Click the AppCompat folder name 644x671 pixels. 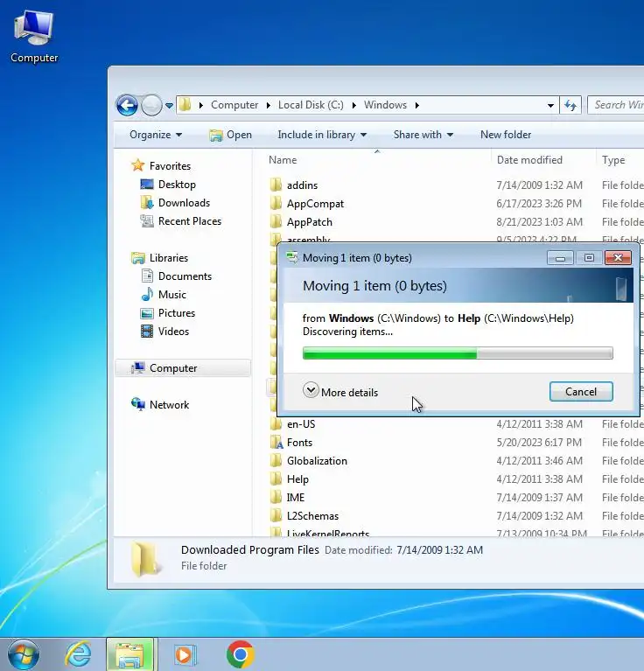[x=315, y=204]
